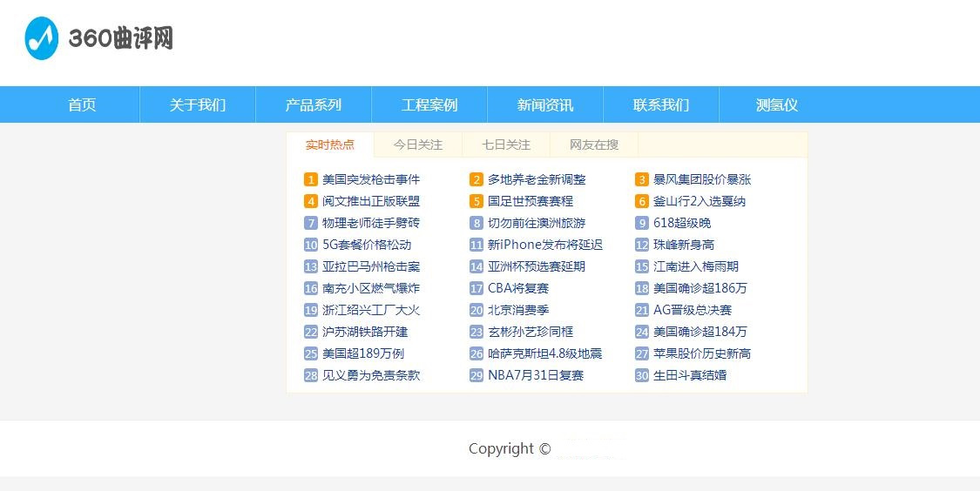Image resolution: width=980 pixels, height=491 pixels.
Task: Switch to the 七日关注 tab
Action: point(506,145)
